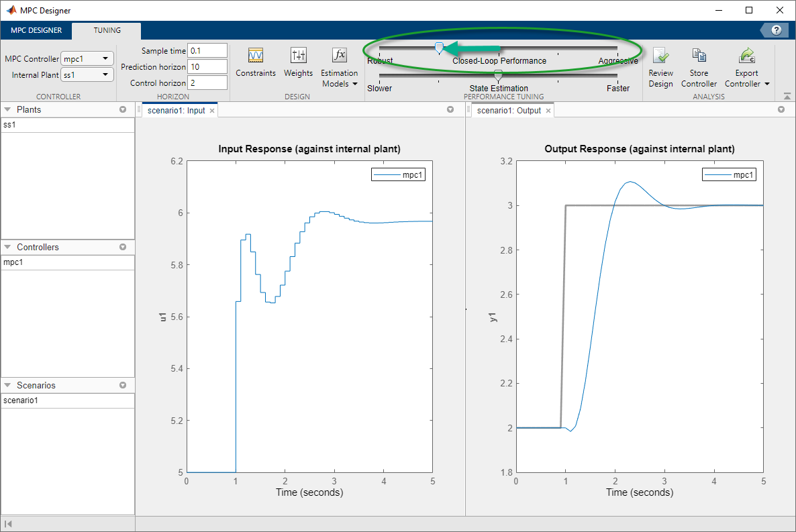The image size is (796, 532).
Task: Open the Weights dialog
Action: 298,62
